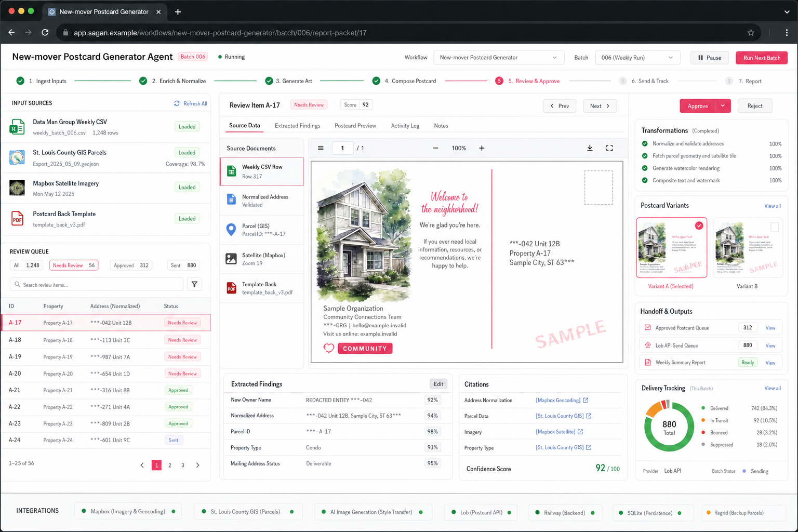Edit the Extracted Findings
Image resolution: width=798 pixels, height=532 pixels.
click(438, 384)
